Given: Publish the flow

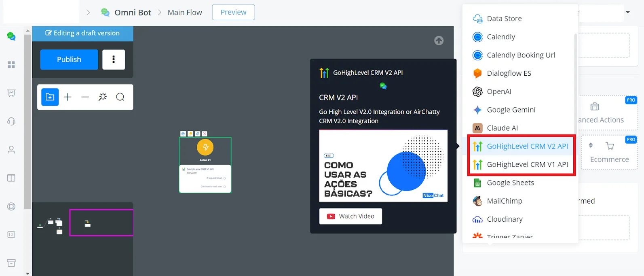Looking at the screenshot, I should click(x=69, y=59).
